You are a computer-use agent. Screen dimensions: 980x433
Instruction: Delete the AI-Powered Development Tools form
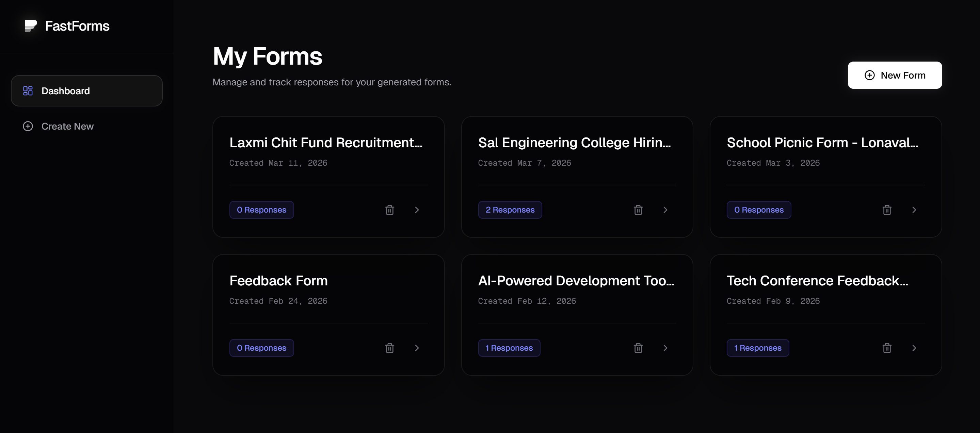[638, 348]
